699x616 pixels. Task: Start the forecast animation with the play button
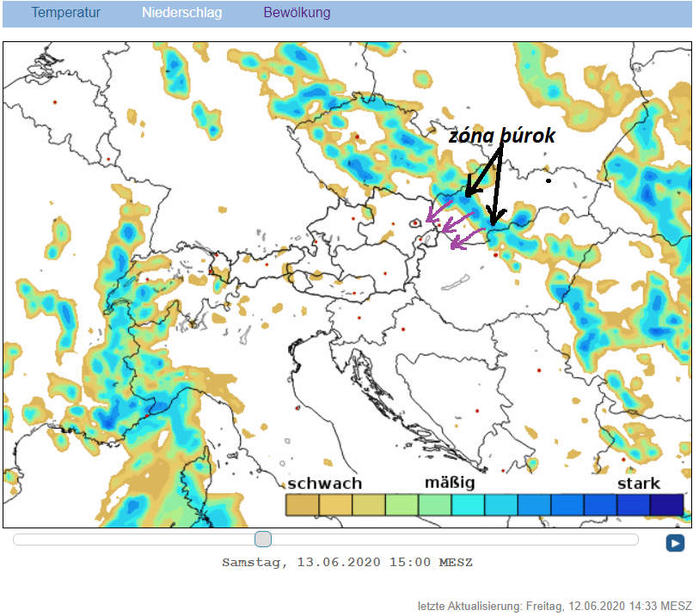pyautogui.click(x=675, y=543)
